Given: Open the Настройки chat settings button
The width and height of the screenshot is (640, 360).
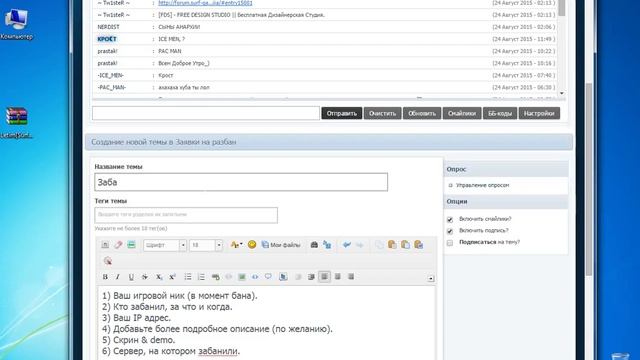Looking at the screenshot, I should point(539,113).
